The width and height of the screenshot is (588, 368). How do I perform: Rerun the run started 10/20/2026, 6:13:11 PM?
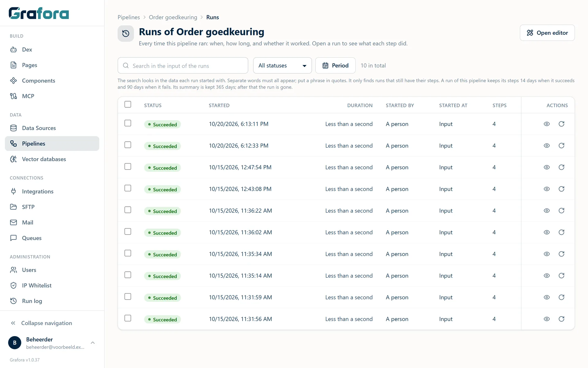(x=561, y=124)
